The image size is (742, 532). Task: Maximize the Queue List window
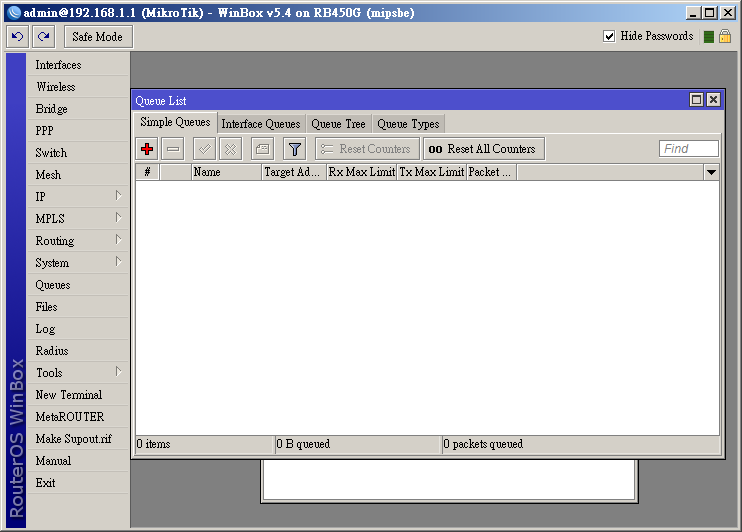(696, 99)
